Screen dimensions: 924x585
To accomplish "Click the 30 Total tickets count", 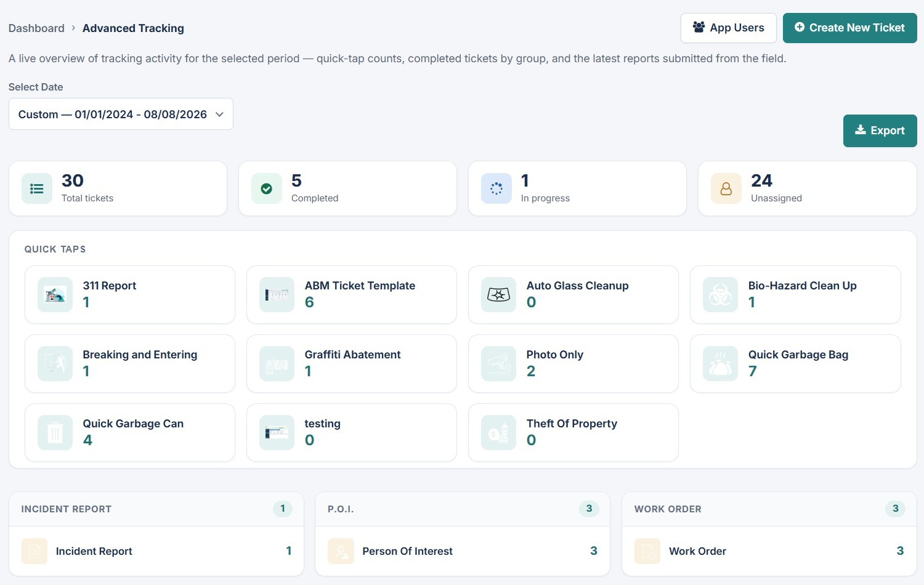I will 73,180.
